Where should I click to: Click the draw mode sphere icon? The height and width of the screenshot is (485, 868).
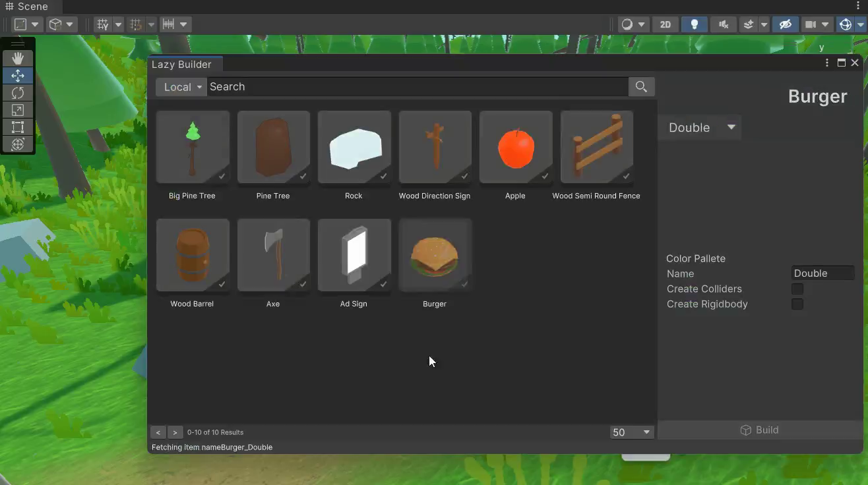coord(627,24)
